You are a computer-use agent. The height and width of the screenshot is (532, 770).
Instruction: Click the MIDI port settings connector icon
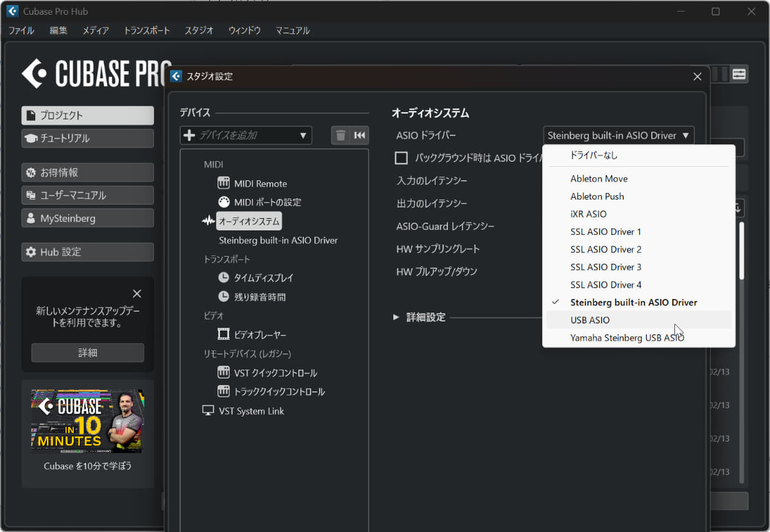pyautogui.click(x=223, y=202)
